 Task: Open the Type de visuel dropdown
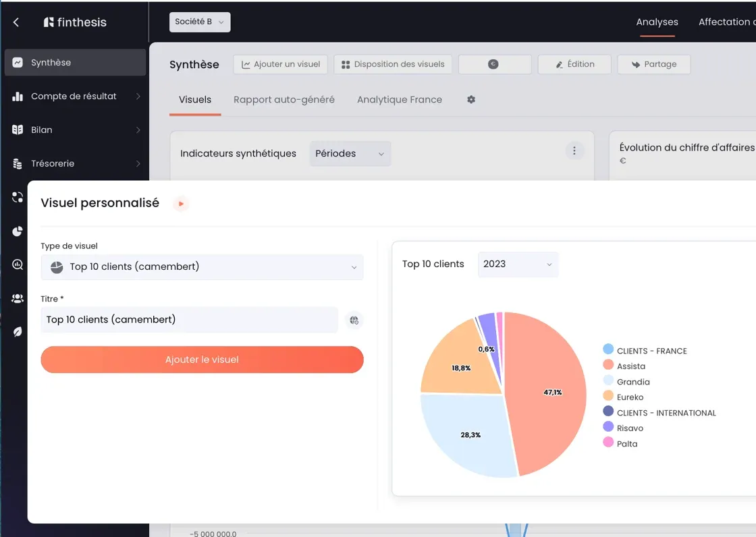[202, 267]
